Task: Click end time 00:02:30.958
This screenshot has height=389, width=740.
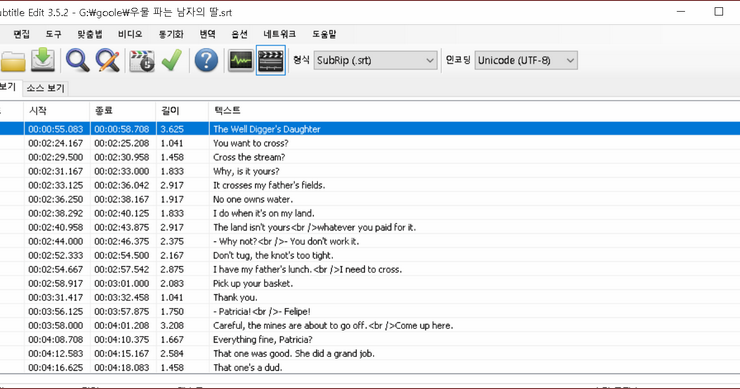Action: tap(122, 157)
